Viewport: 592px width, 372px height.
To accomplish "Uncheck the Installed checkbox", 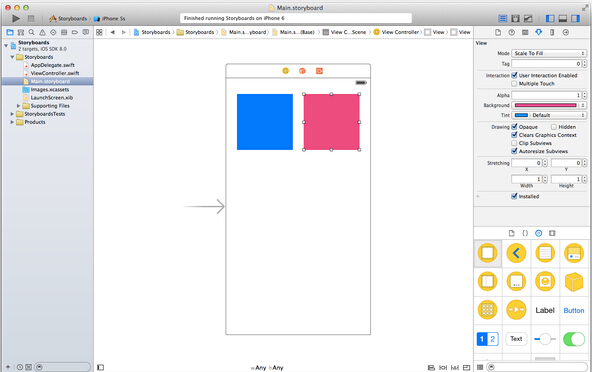I will point(514,196).
